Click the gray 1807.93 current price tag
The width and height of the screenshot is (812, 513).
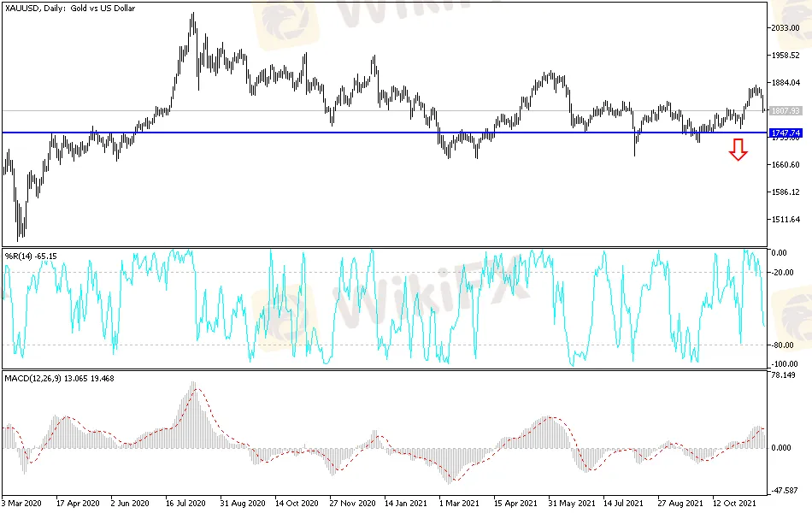(785, 110)
